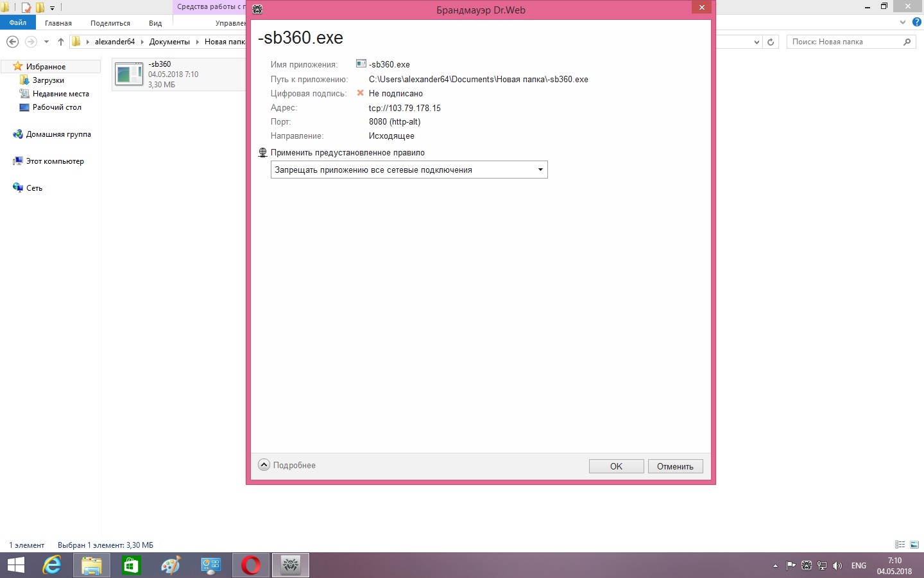Select Домашняя группа in the navigation pane

(x=58, y=134)
